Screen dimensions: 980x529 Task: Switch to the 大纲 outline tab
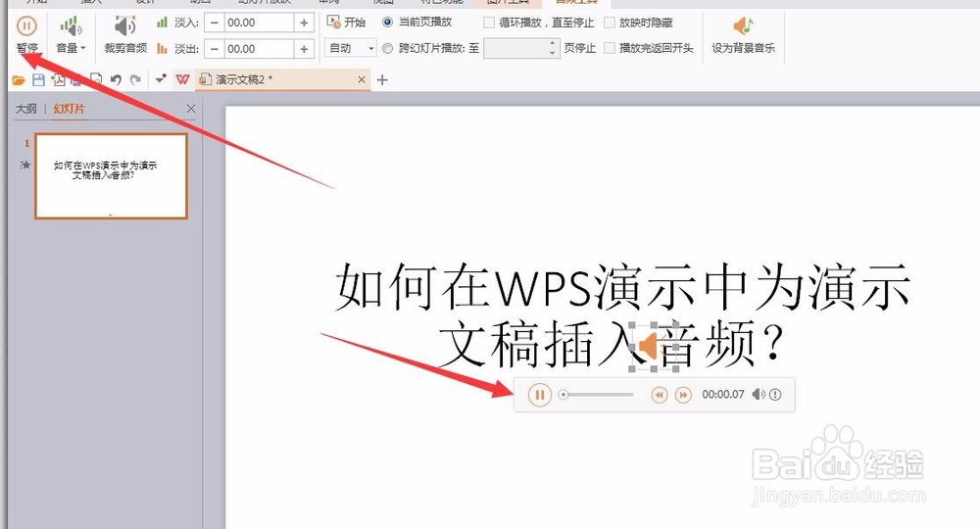(x=26, y=109)
